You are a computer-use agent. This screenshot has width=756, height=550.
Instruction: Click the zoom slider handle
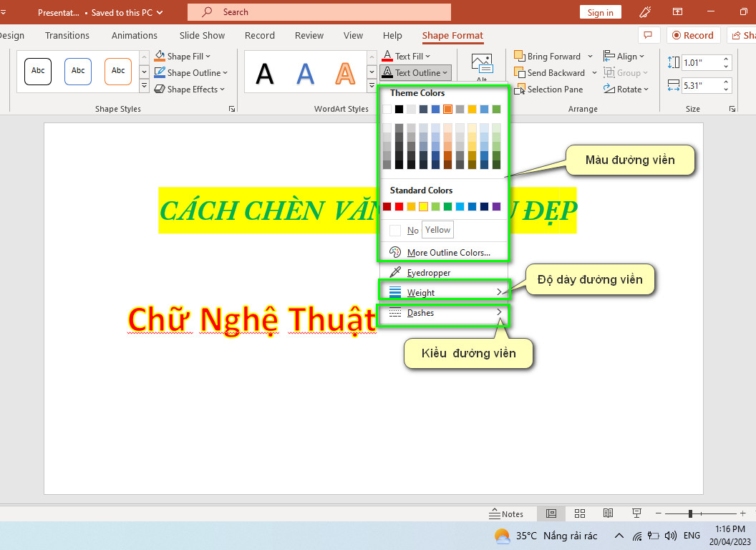coord(690,513)
